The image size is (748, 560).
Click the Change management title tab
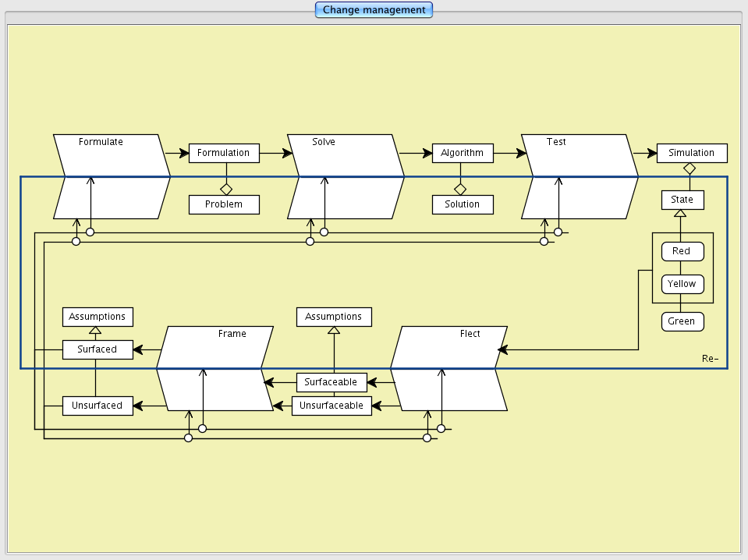tap(374, 10)
